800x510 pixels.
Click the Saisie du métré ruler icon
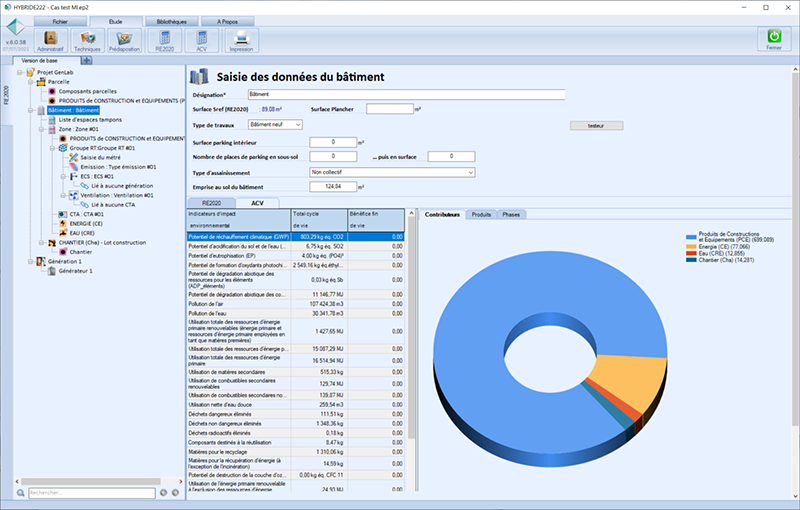[x=73, y=158]
